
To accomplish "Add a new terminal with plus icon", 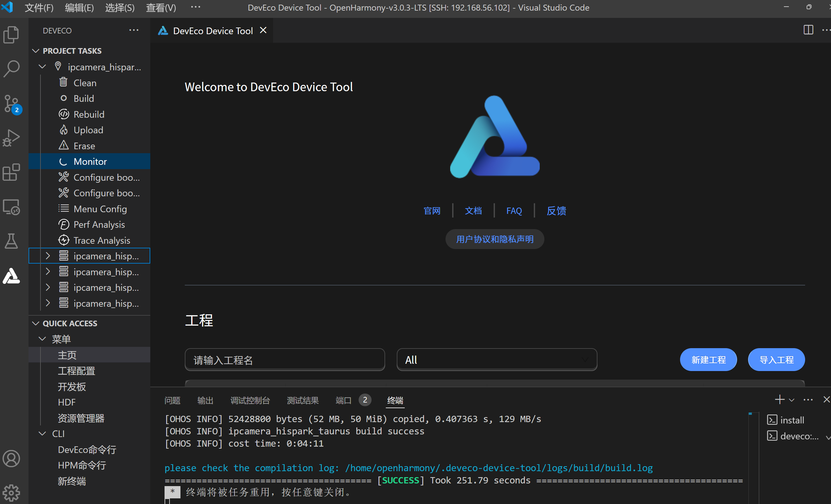I will tap(779, 400).
